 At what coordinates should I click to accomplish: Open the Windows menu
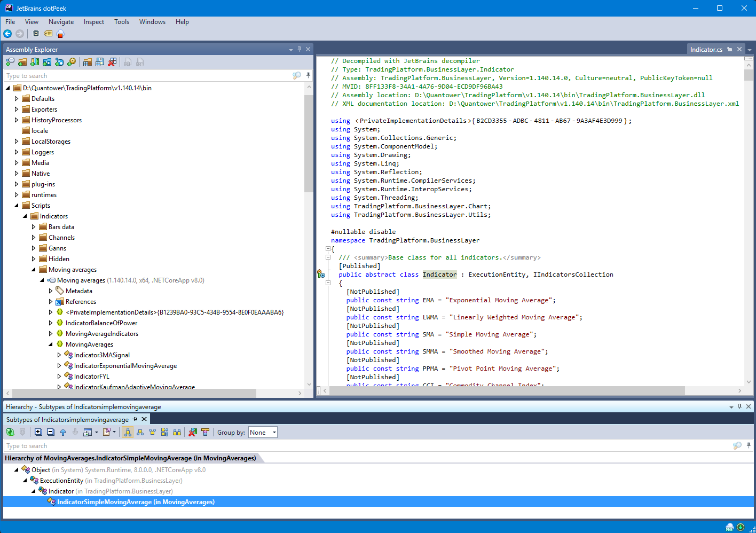pyautogui.click(x=152, y=22)
